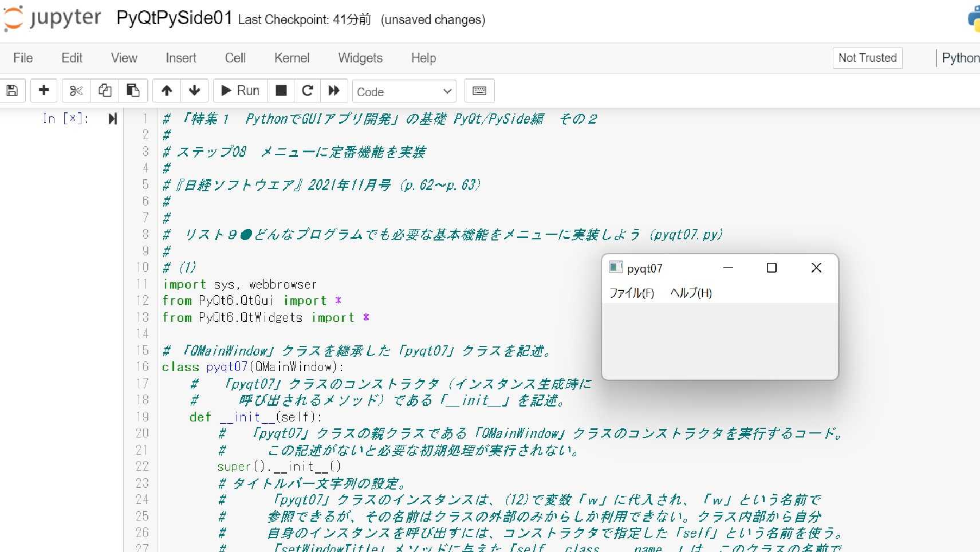Image resolution: width=980 pixels, height=552 pixels.
Task: Interrupt the kernel with the stop icon
Action: [x=281, y=90]
